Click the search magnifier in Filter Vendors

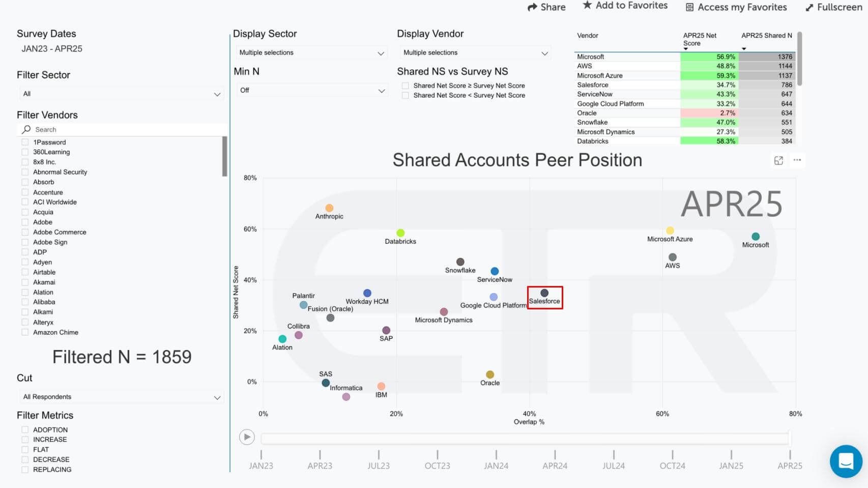coord(26,129)
